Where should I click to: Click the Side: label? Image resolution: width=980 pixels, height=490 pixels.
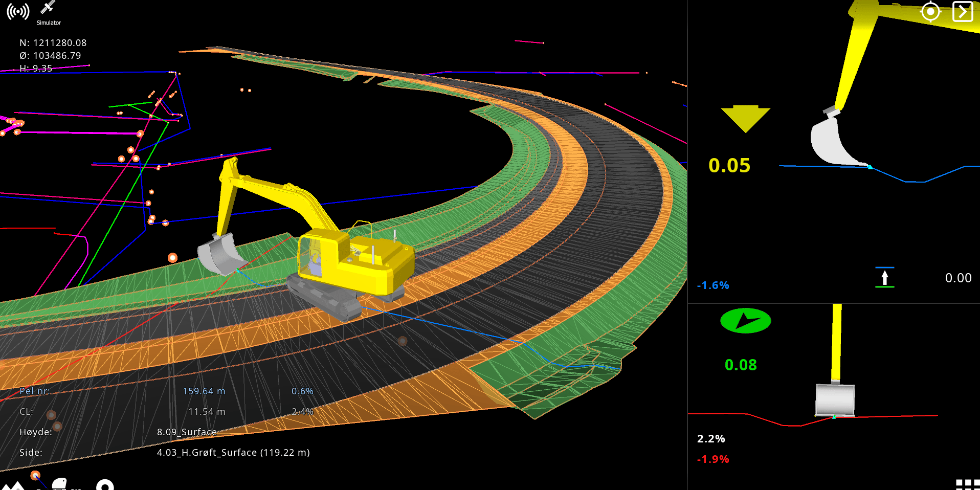(x=31, y=453)
